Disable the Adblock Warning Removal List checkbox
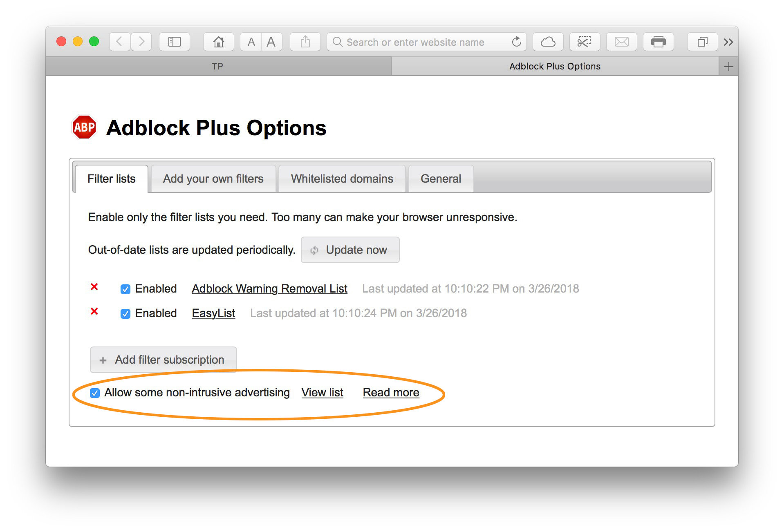 (125, 288)
